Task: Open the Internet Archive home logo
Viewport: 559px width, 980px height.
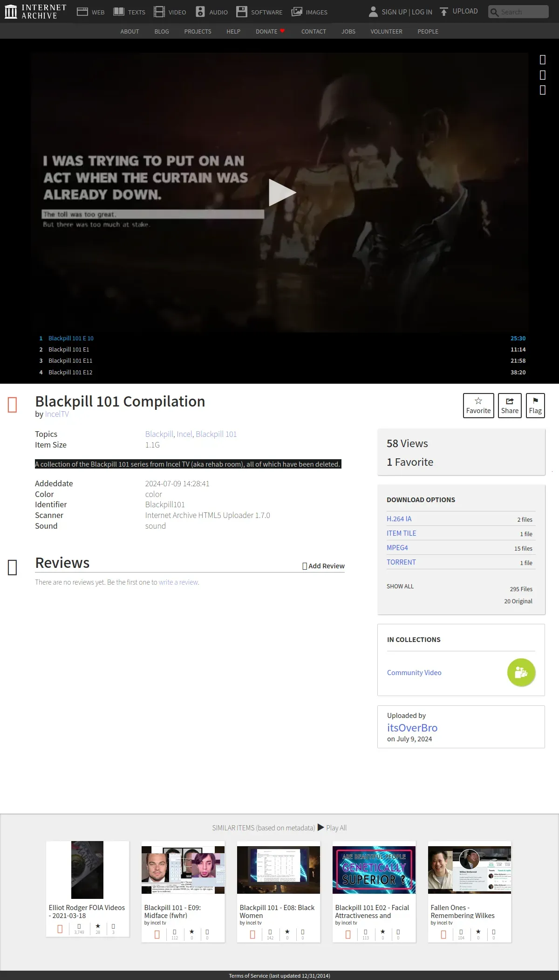Action: (35, 12)
